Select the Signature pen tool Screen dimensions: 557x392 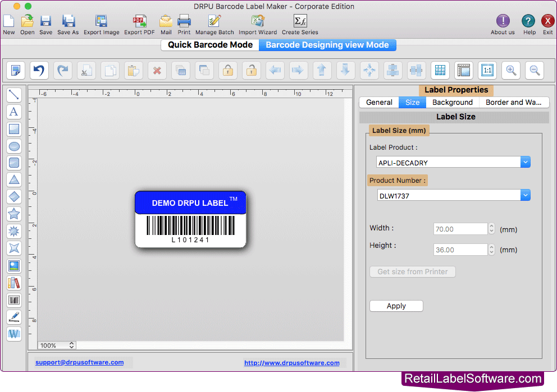(14, 317)
